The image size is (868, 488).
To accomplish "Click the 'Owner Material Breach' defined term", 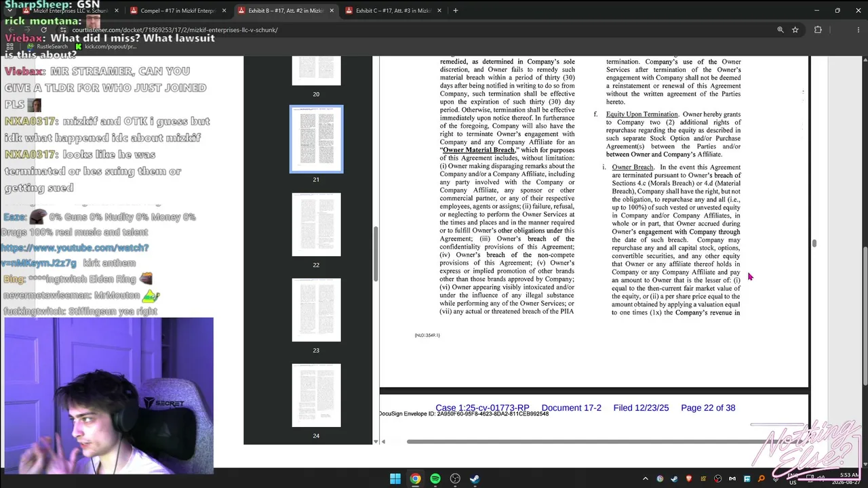I will [478, 150].
